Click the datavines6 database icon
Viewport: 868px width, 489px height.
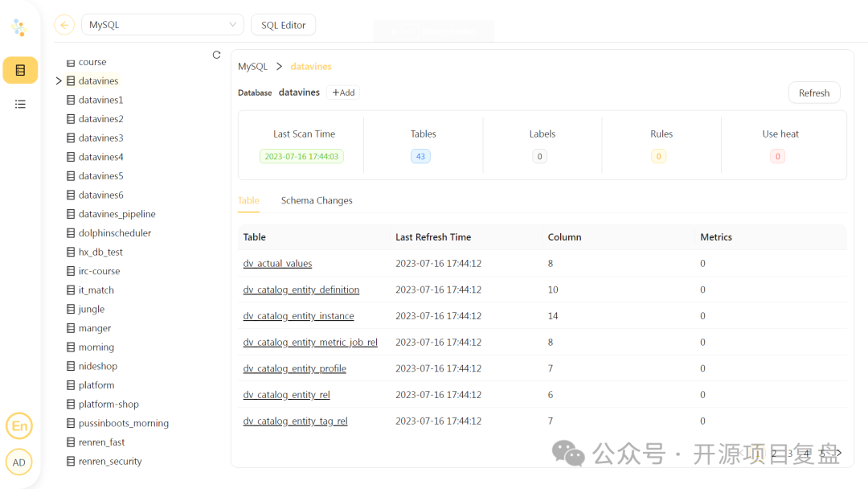(71, 195)
